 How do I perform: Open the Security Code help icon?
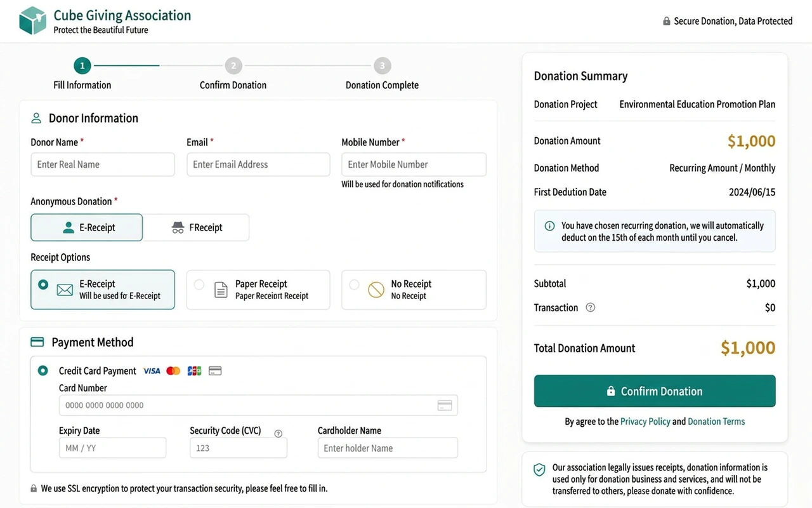[x=278, y=434]
